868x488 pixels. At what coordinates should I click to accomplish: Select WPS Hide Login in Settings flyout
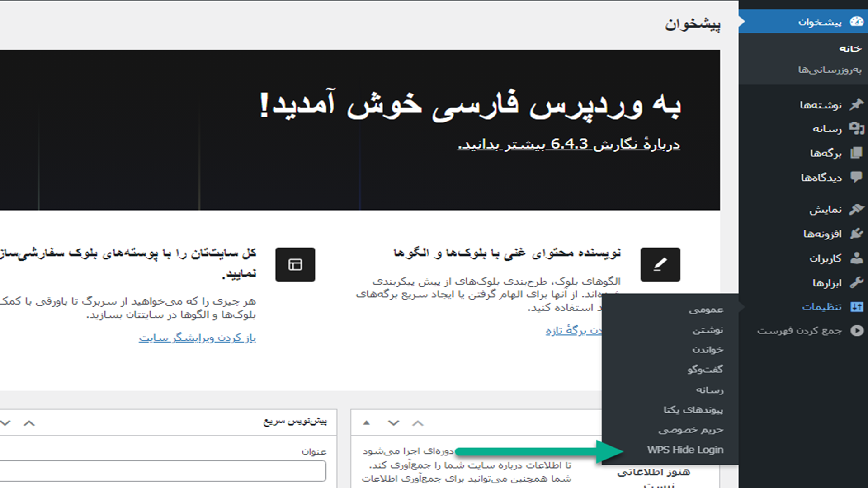point(685,450)
